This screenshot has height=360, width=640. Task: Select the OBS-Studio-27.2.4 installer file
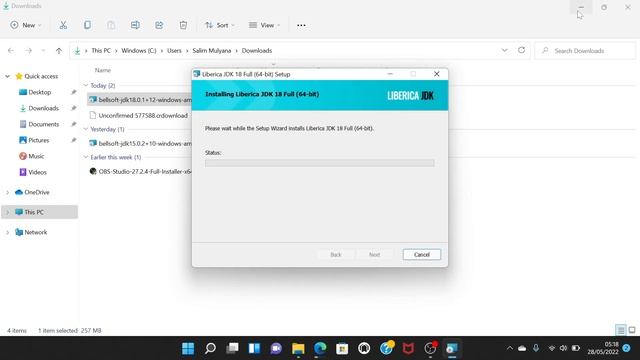[140, 171]
